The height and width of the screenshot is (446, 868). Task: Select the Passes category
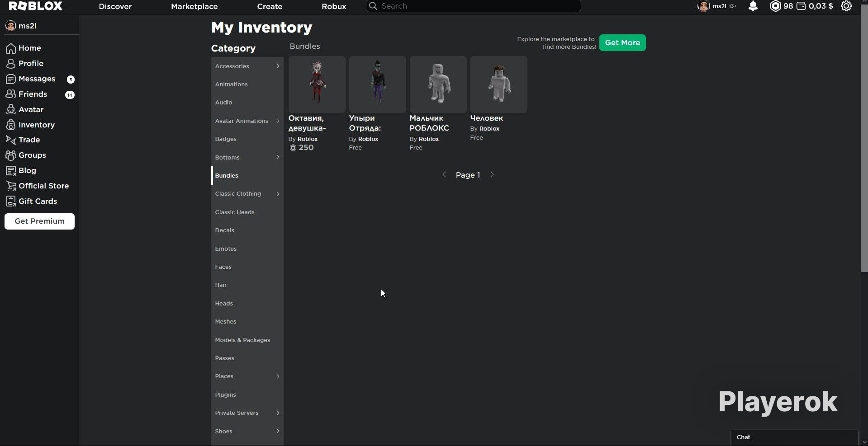(247, 358)
